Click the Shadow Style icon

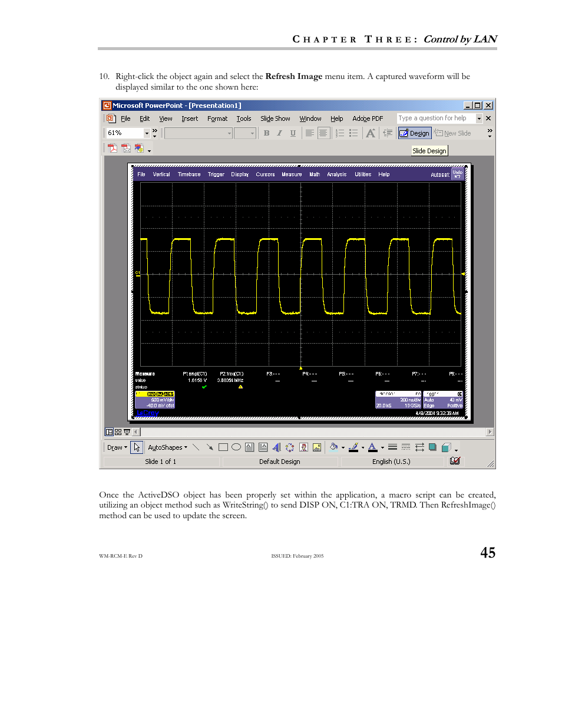tap(433, 447)
